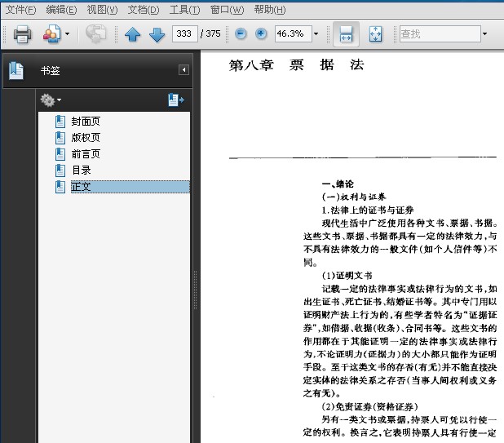Click the bookmark icon beside 目录

60,171
